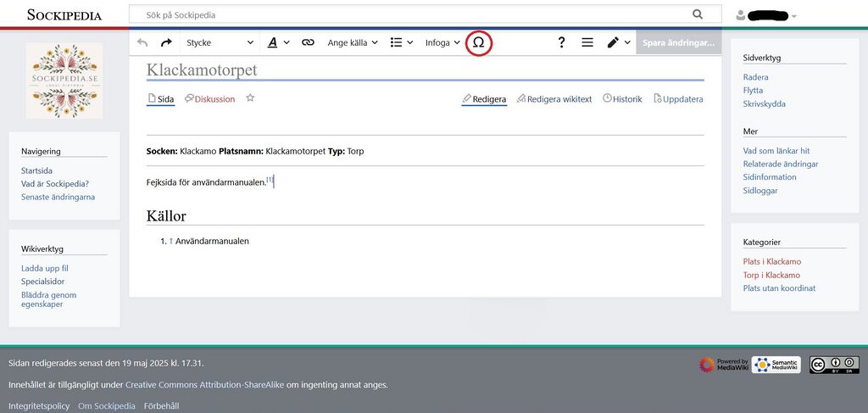The image size is (868, 413).
Task: Select the Redigera wikitext tab
Action: (554, 99)
